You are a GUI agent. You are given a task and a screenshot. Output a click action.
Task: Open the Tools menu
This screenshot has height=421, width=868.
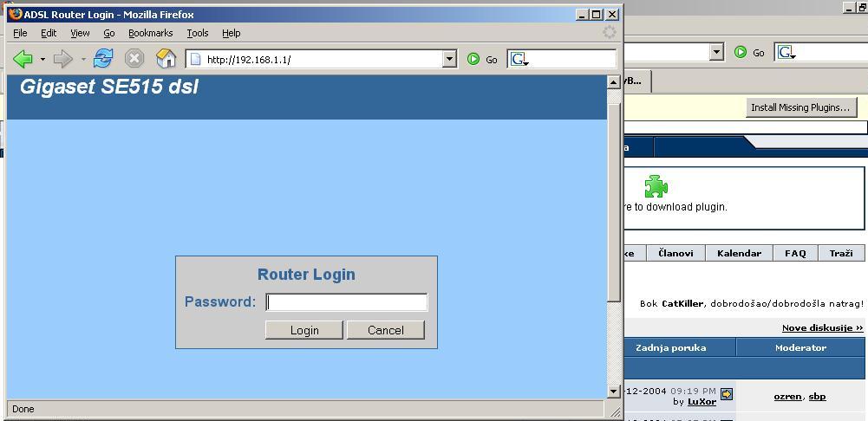(198, 33)
